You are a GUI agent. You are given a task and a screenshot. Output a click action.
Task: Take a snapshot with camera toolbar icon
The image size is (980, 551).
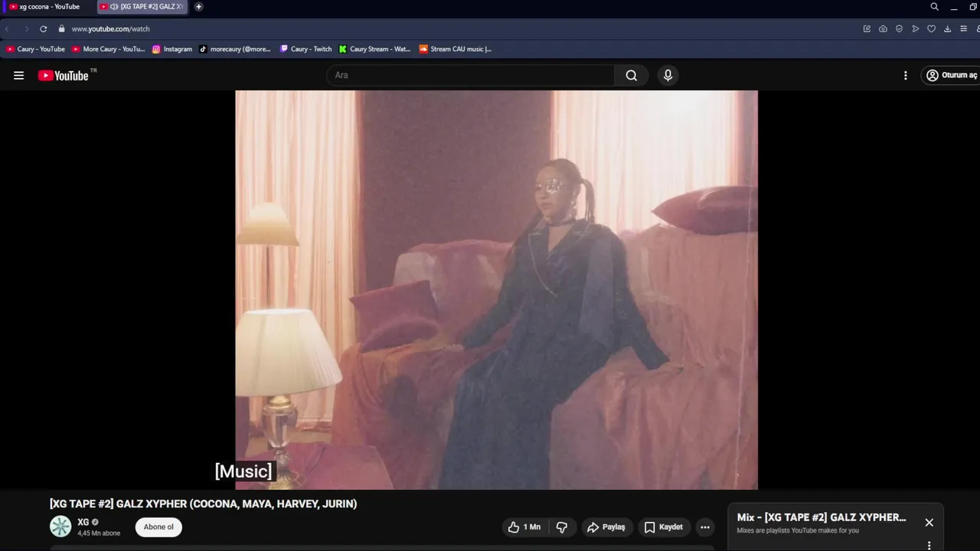pos(883,29)
